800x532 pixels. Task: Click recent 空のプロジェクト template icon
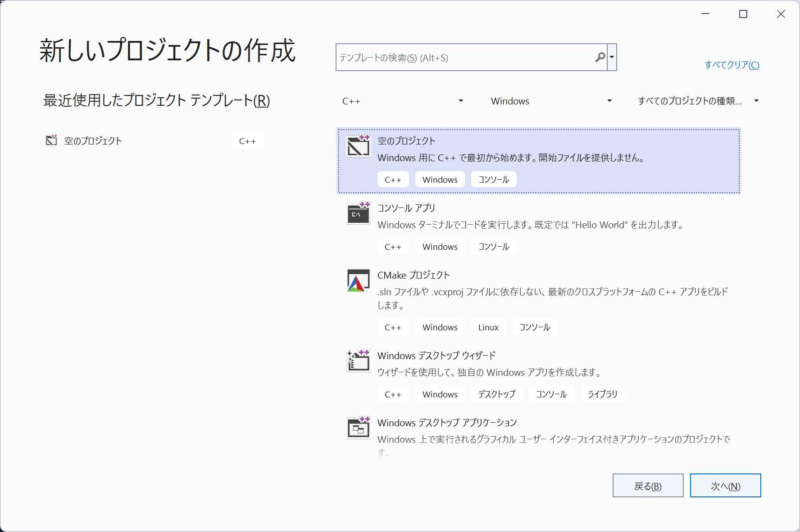click(x=51, y=140)
